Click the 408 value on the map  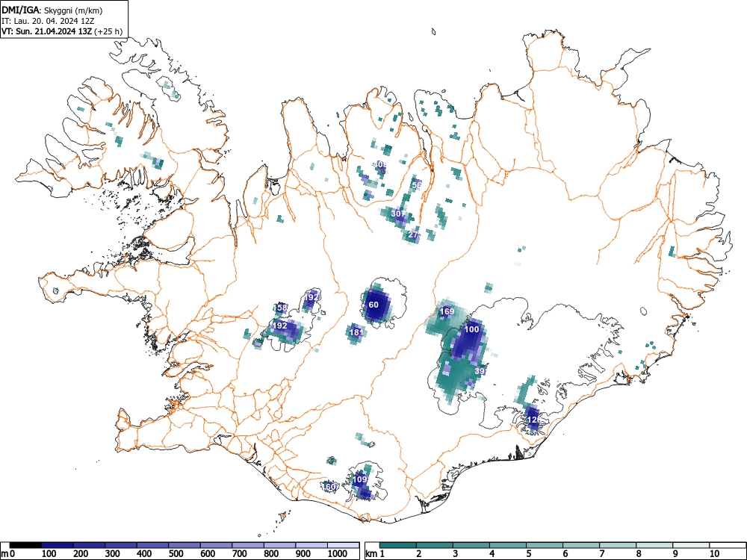pyautogui.click(x=379, y=164)
